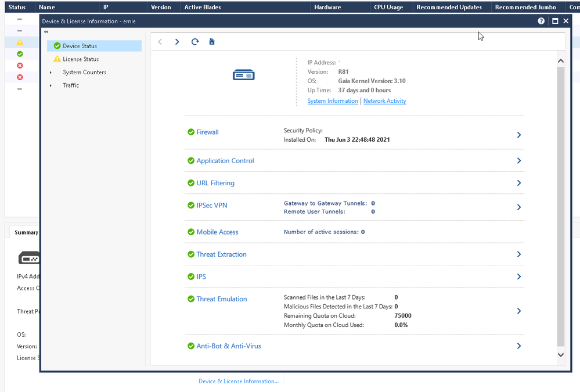Screen dimensions: 580x392
Task: Click the Application Control green check icon
Action: pos(191,161)
